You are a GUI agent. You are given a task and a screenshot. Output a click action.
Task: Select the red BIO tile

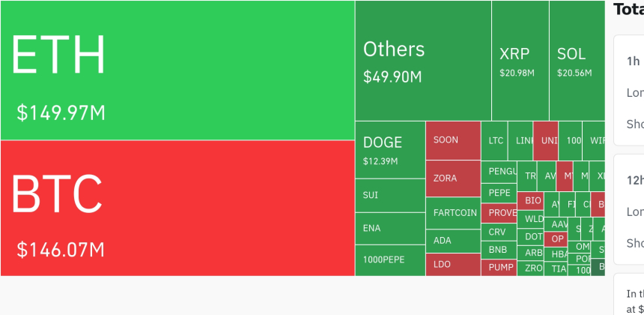coord(532,201)
